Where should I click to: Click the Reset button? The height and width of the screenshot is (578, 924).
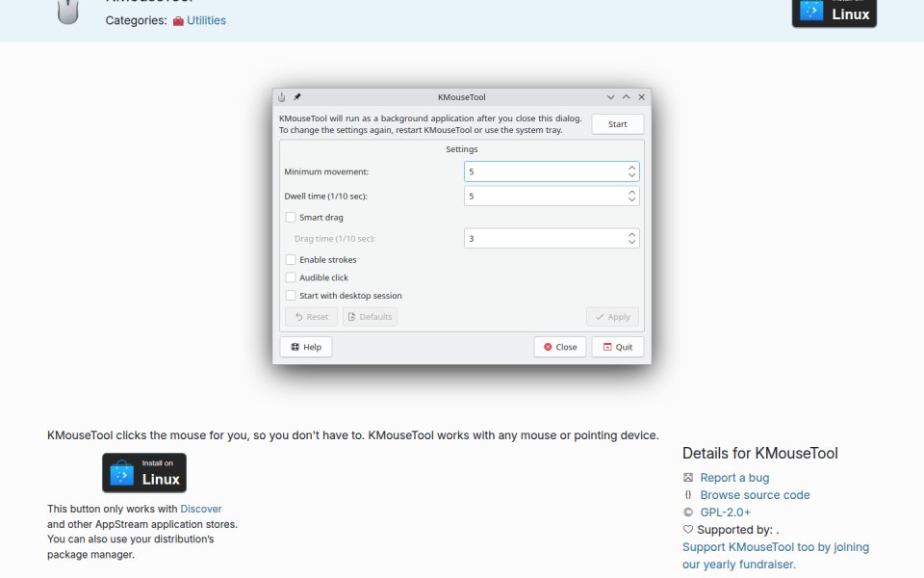coord(311,317)
